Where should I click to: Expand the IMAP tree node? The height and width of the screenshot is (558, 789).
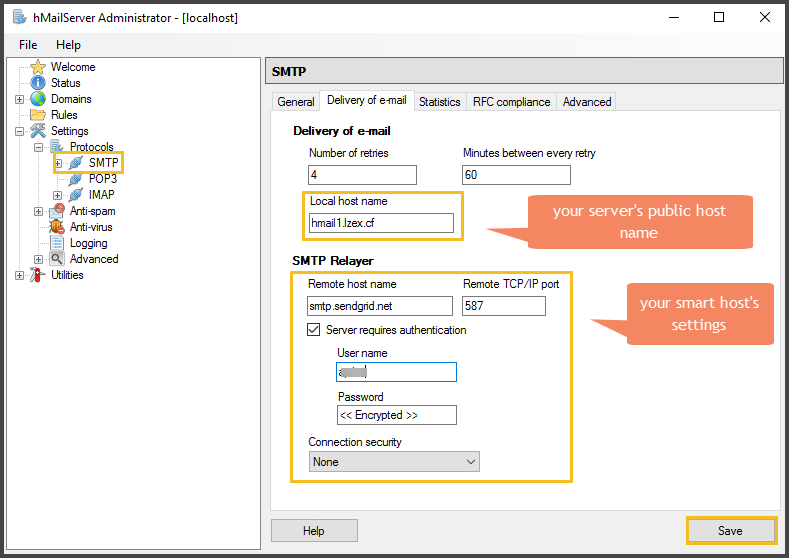tap(57, 195)
